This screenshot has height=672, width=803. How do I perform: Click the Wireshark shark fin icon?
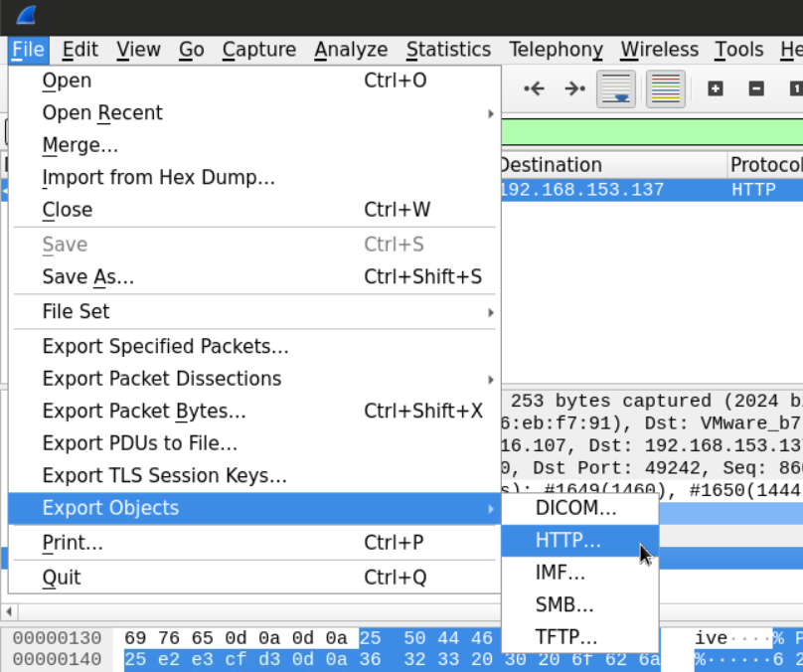pos(27,15)
